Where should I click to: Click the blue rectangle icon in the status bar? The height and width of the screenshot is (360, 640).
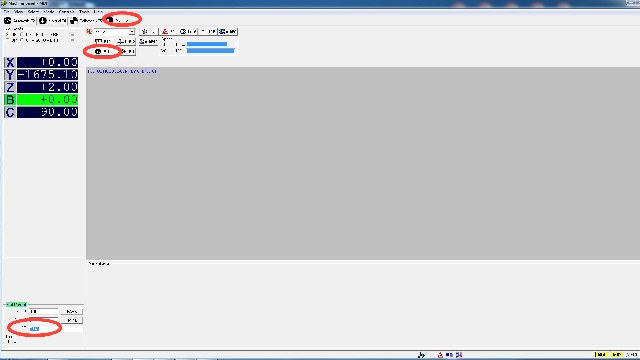pos(449,355)
